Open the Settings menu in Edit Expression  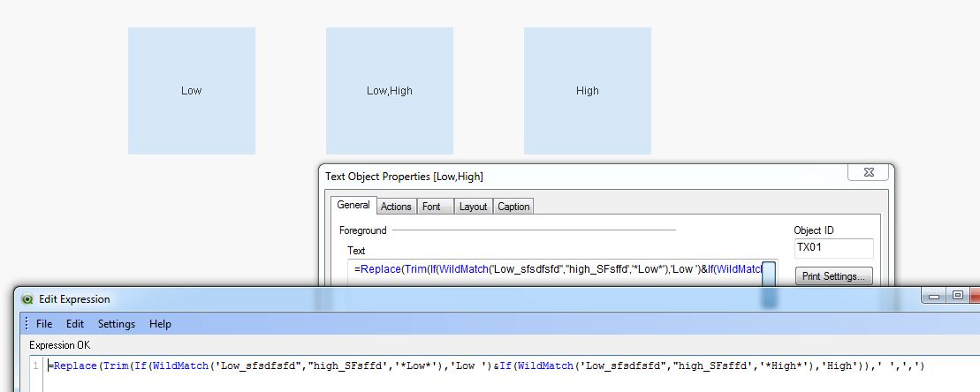(117, 324)
